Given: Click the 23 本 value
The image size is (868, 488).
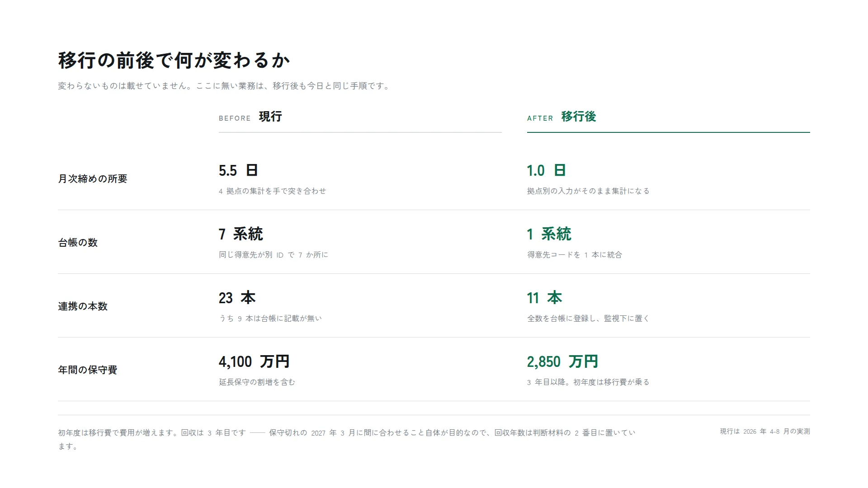Looking at the screenshot, I should coord(237,298).
